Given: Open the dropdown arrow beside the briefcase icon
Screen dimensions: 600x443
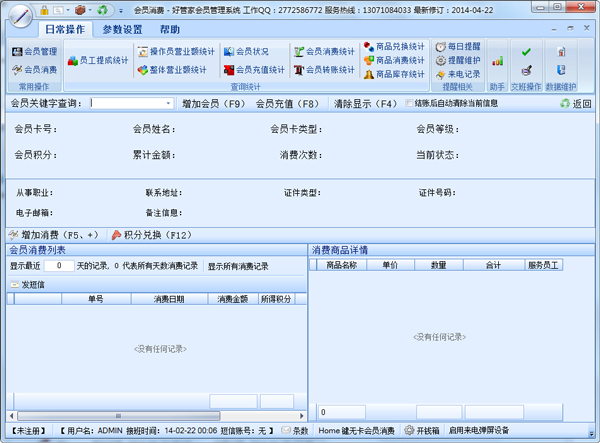Looking at the screenshot, I should coord(90,10).
